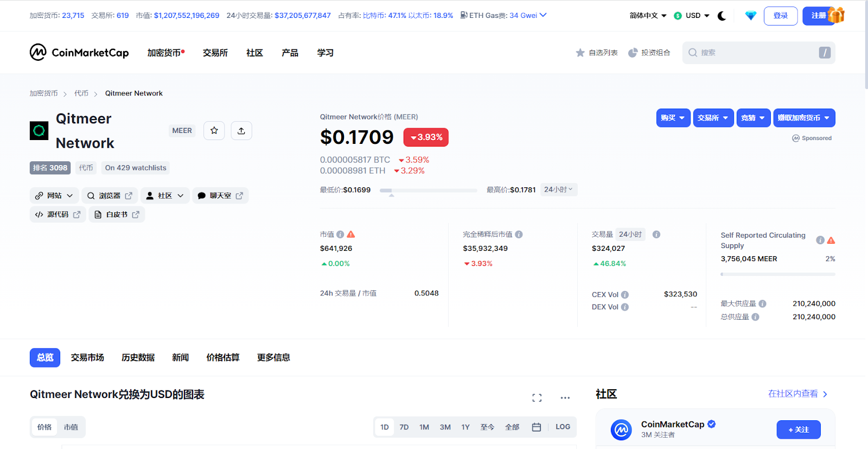Expand the 网站 website dropdown
This screenshot has height=449, width=868.
(x=54, y=195)
